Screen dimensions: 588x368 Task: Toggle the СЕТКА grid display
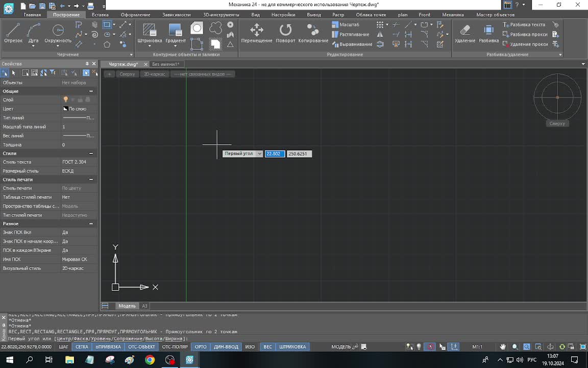pos(82,347)
